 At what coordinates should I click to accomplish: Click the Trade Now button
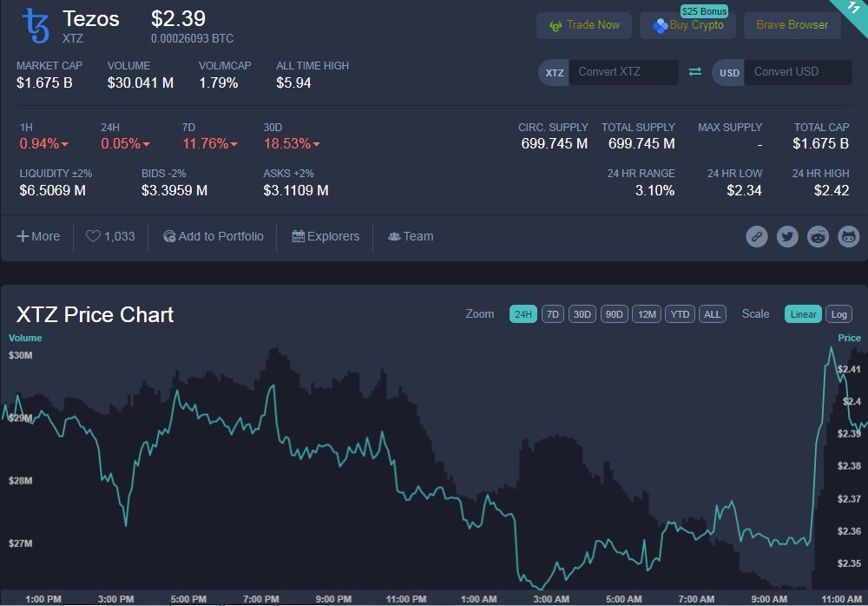click(x=584, y=25)
